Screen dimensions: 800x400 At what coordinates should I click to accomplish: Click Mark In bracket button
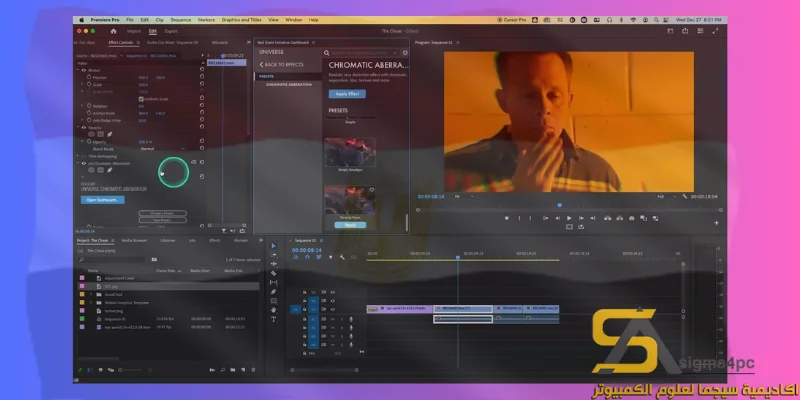519,218
